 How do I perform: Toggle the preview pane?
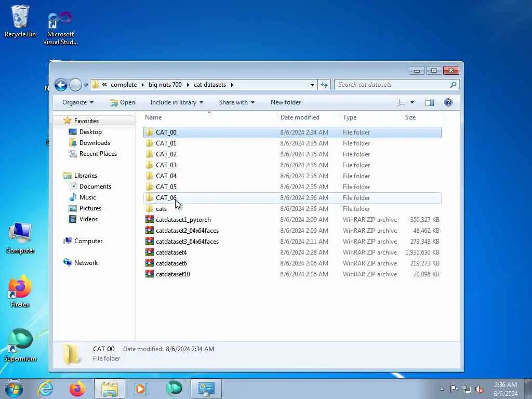[430, 102]
